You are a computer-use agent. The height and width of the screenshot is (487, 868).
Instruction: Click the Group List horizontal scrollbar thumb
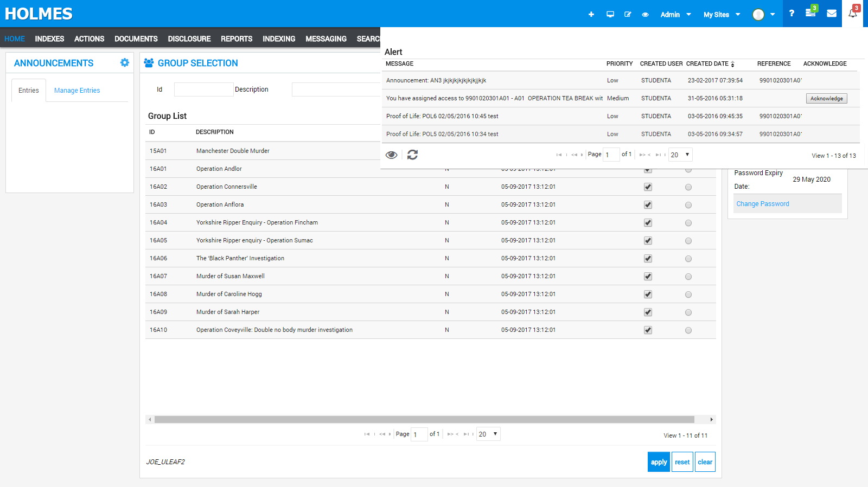424,419
